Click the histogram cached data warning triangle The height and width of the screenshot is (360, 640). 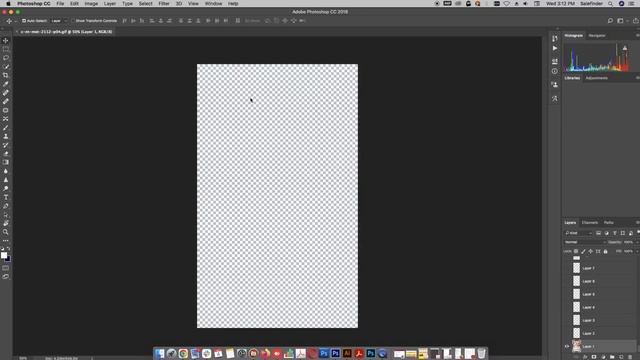pyautogui.click(x=624, y=48)
